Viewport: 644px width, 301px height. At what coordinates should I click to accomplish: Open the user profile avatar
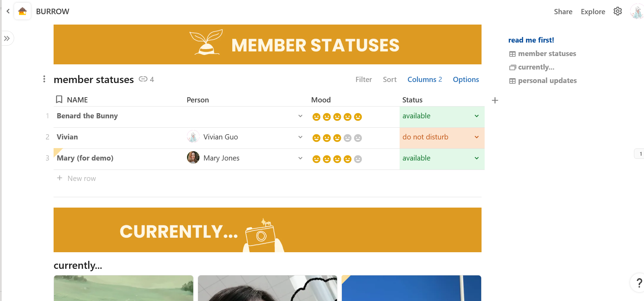pos(637,11)
